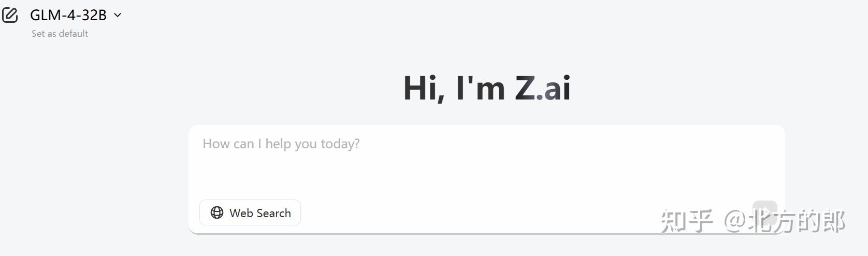Hit the rounded send icon in the prompt box
The height and width of the screenshot is (256, 868).
click(x=764, y=212)
